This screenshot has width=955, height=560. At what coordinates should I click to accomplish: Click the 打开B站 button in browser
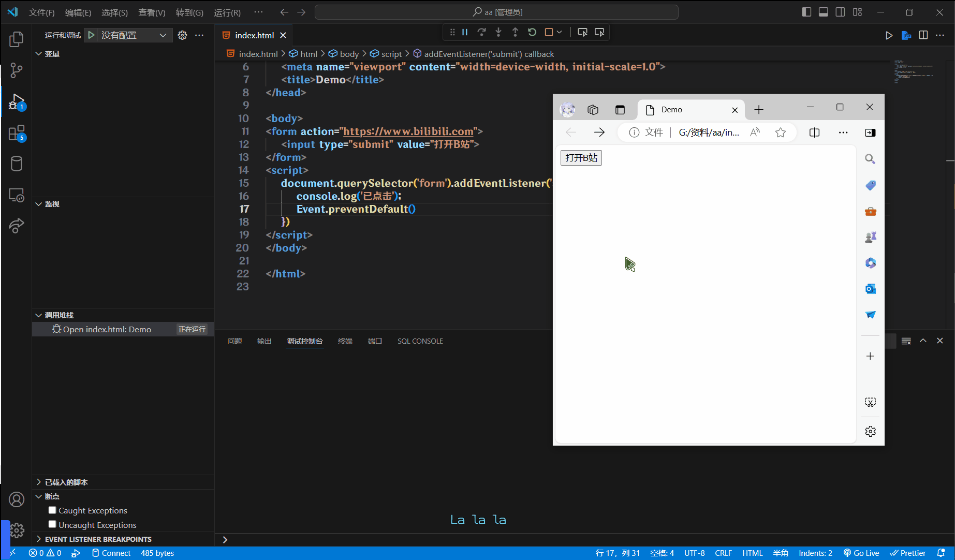tap(581, 158)
